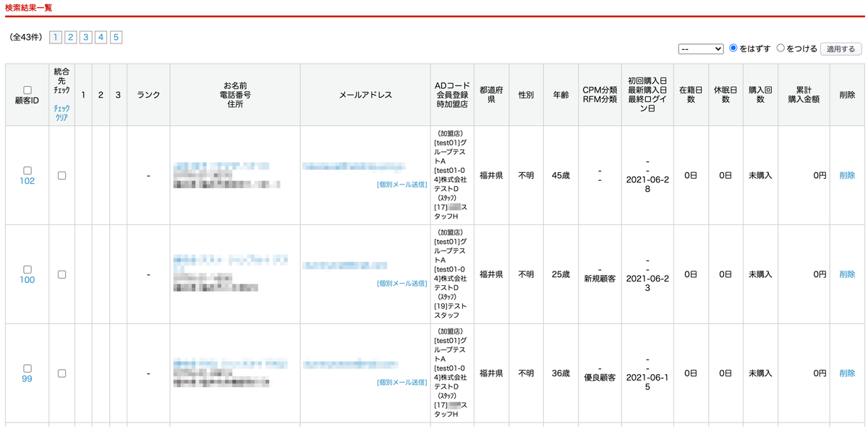Go to results page 2
Image resolution: width=868 pixels, height=427 pixels.
coord(70,37)
